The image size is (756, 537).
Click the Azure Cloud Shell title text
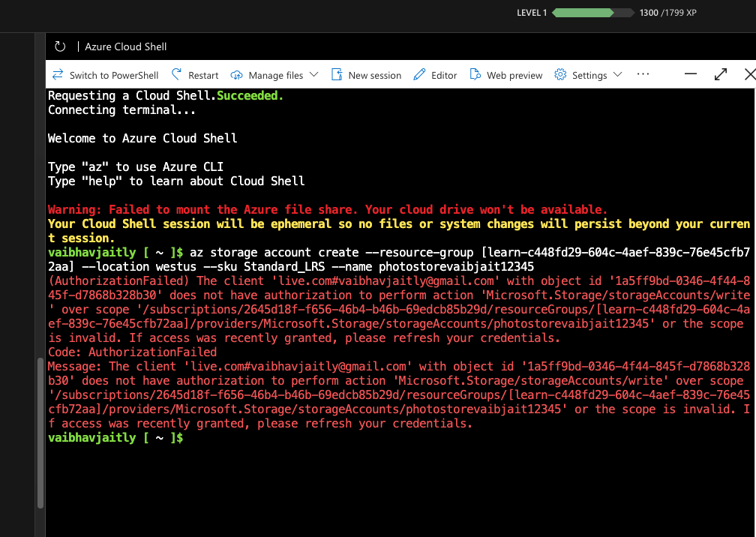(x=126, y=46)
